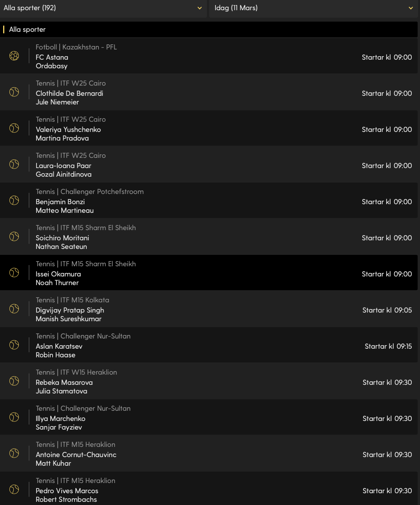
Task: Click tennis icon next to Clothilde De Bernardi
Action: coord(14,92)
